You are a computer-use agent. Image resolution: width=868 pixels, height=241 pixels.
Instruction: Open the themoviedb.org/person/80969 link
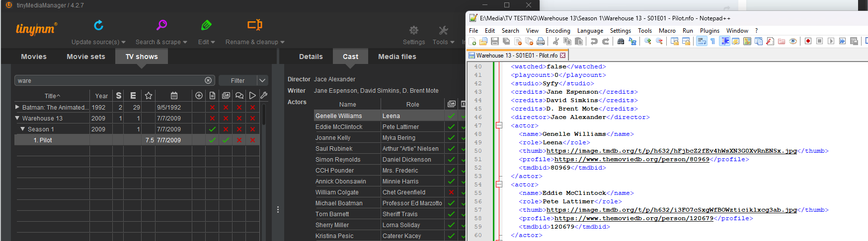tap(631, 159)
